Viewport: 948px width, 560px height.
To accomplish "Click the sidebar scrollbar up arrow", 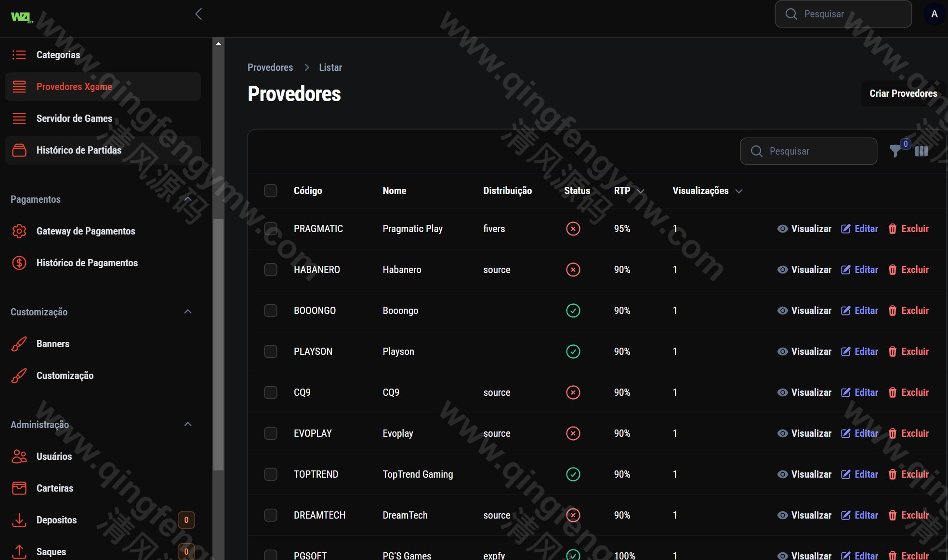I will [218, 43].
